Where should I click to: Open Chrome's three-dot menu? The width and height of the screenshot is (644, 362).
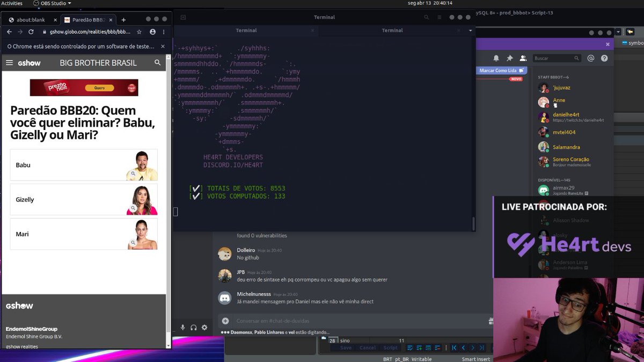[163, 32]
